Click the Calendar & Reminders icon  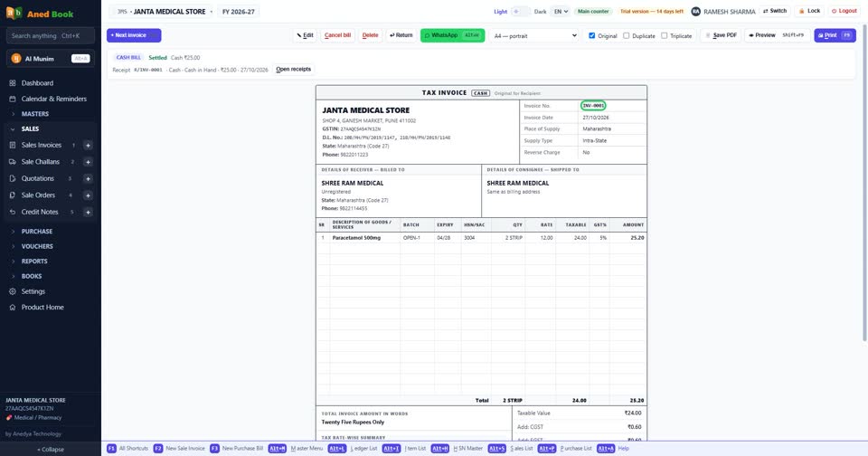click(x=12, y=99)
